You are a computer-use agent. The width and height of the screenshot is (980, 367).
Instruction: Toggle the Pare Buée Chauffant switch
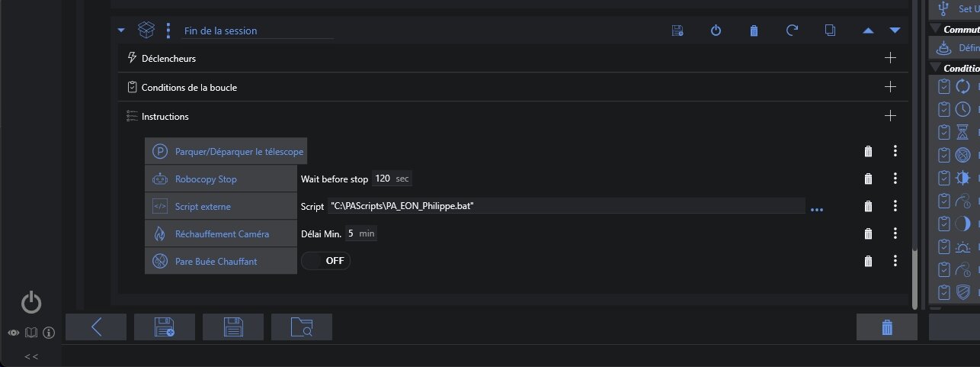click(x=325, y=261)
